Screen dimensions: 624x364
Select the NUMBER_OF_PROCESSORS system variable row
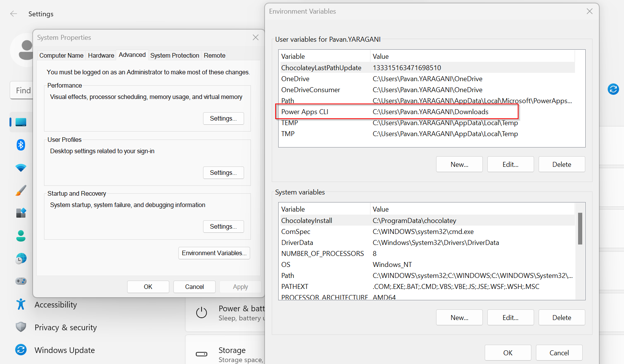(427, 254)
